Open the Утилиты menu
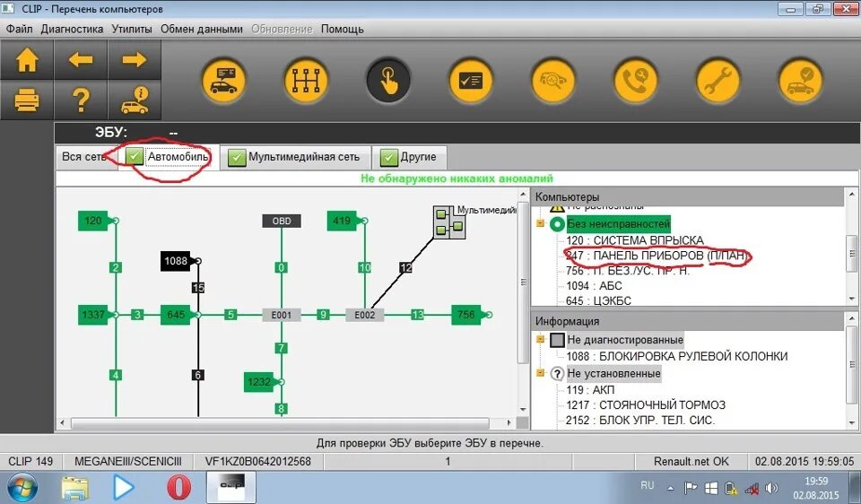Screen dimensions: 861x504 click(132, 29)
